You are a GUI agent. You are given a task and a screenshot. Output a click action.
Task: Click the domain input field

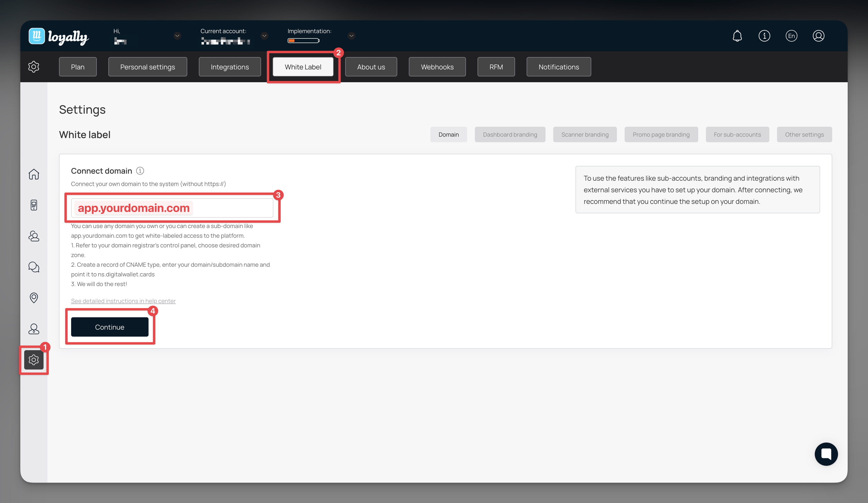pyautogui.click(x=172, y=208)
